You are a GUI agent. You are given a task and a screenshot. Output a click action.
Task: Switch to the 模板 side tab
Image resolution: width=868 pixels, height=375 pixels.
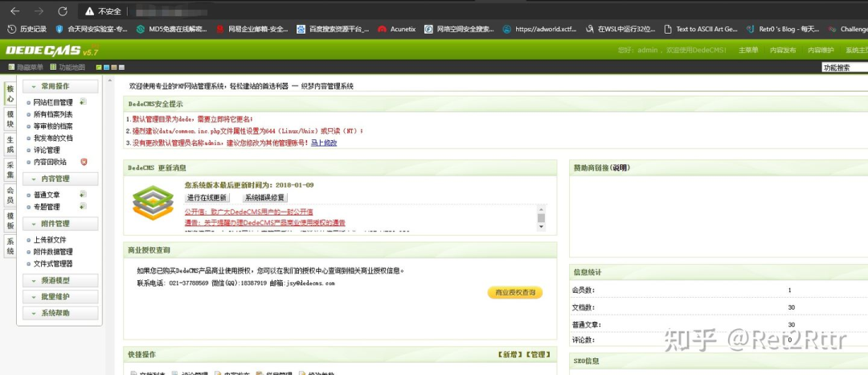(x=10, y=220)
